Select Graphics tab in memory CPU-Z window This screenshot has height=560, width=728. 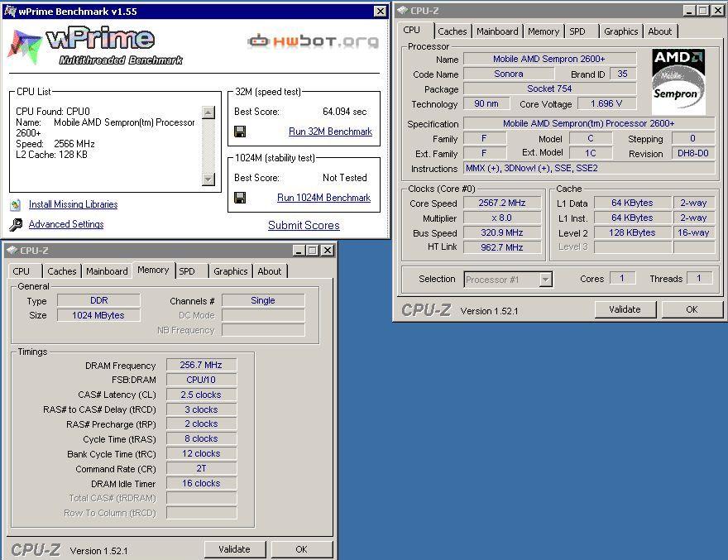(230, 271)
